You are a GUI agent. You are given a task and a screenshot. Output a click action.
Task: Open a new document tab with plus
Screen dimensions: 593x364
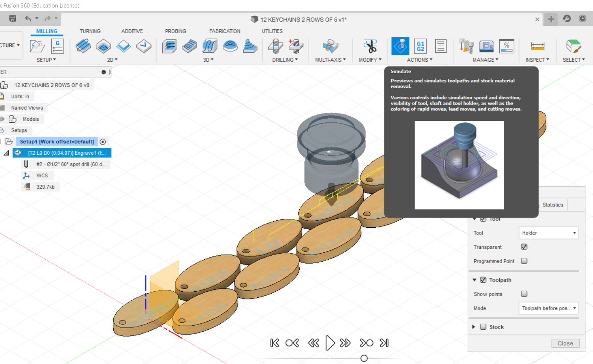click(x=551, y=19)
